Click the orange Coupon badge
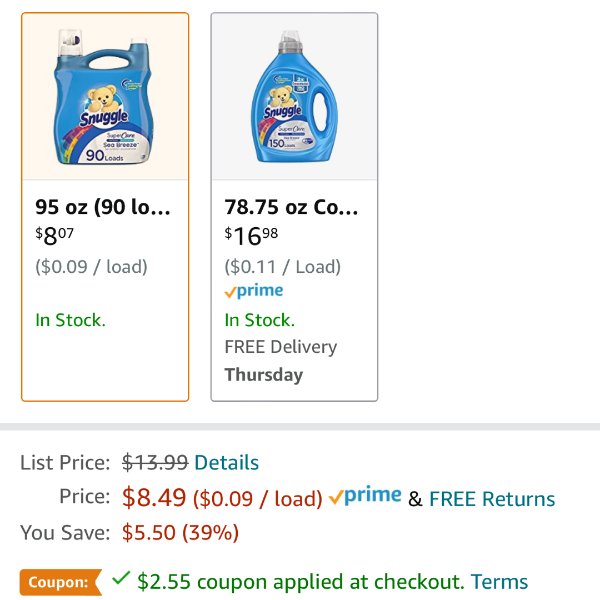This screenshot has height=600, width=600. tap(61, 582)
